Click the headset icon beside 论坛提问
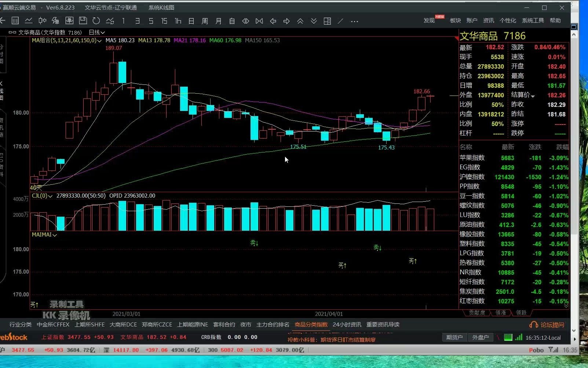The height and width of the screenshot is (368, 588). click(534, 325)
